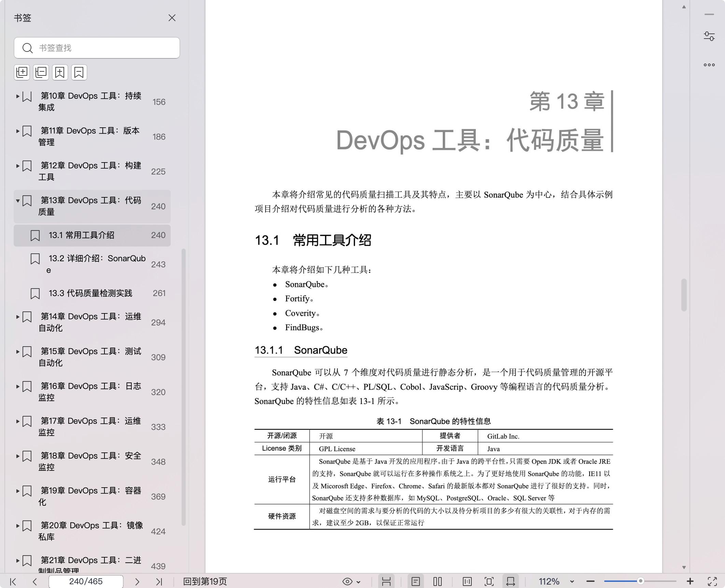Viewport: 725px width, 588px height.
Task: Select two-page view icon
Action: (438, 582)
